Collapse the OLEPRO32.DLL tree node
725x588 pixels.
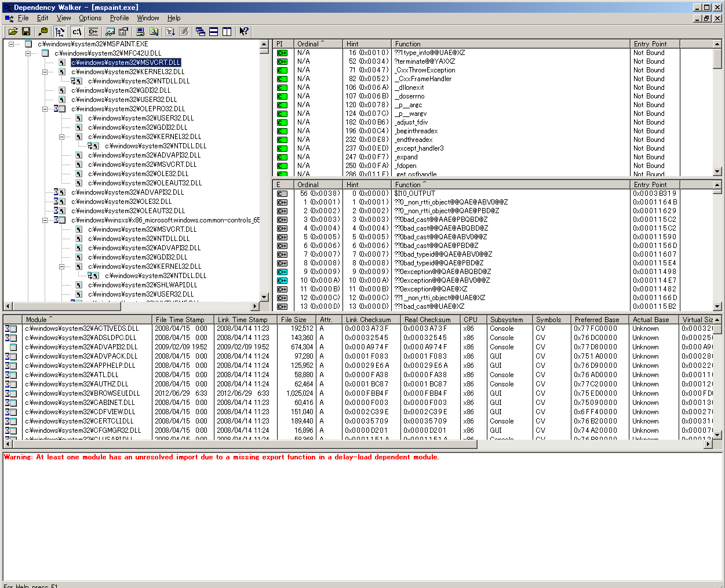pos(45,109)
